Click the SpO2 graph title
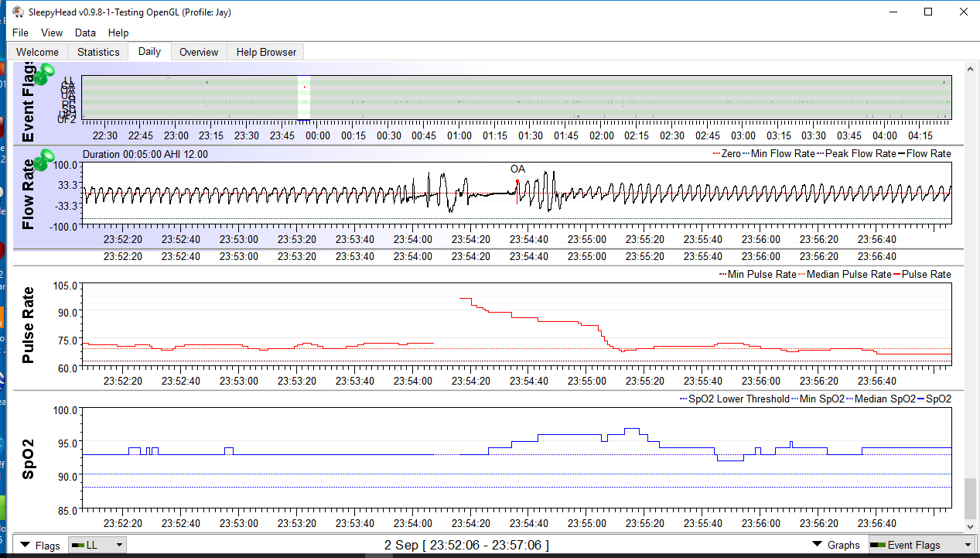 [27, 459]
